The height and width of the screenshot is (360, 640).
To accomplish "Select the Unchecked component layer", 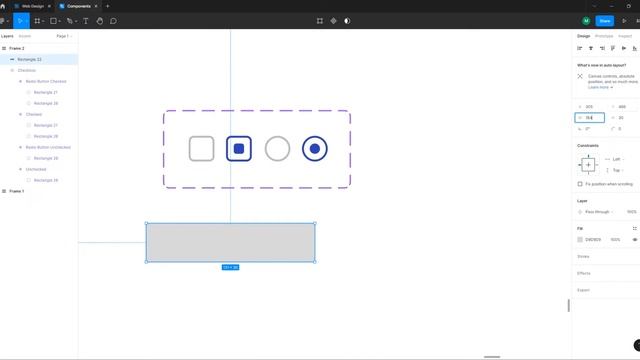I will pyautogui.click(x=36, y=169).
